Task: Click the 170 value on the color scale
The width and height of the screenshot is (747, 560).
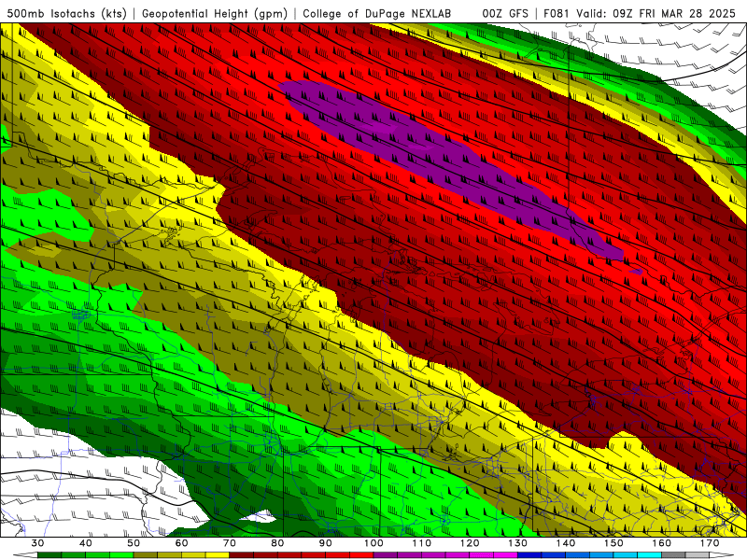Action: click(x=710, y=543)
